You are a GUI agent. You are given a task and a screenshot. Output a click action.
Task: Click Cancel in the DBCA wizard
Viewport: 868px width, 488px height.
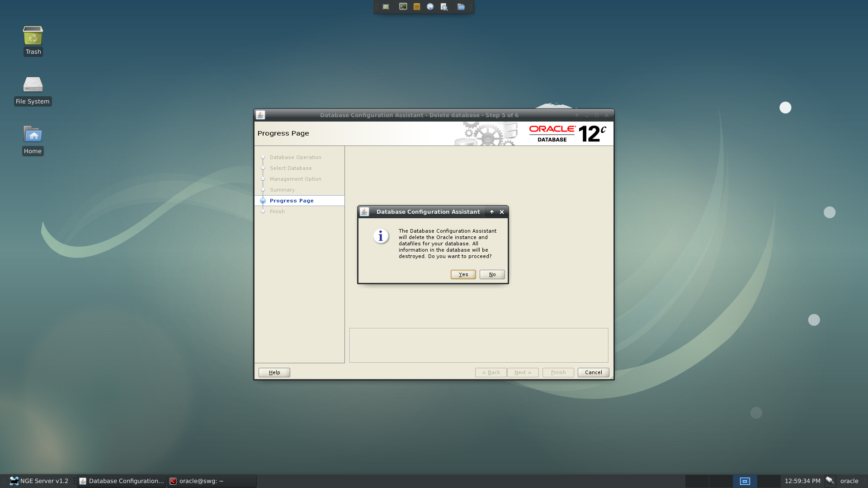click(x=593, y=372)
